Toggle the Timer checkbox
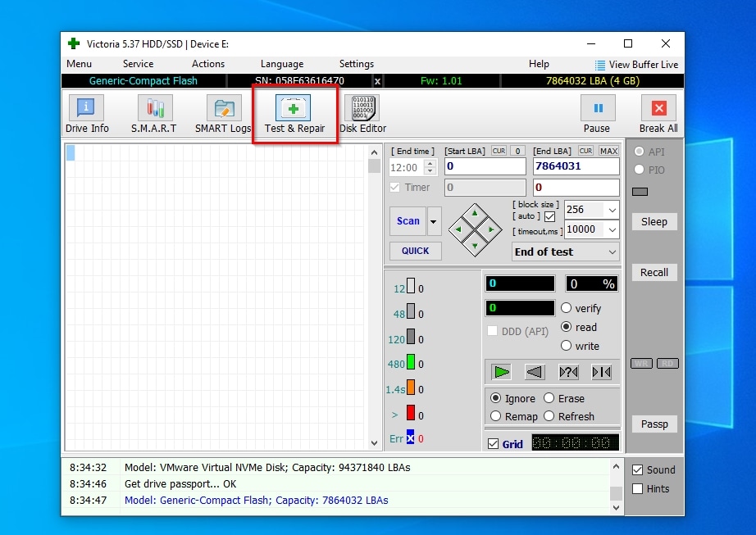756x535 pixels. [x=395, y=188]
